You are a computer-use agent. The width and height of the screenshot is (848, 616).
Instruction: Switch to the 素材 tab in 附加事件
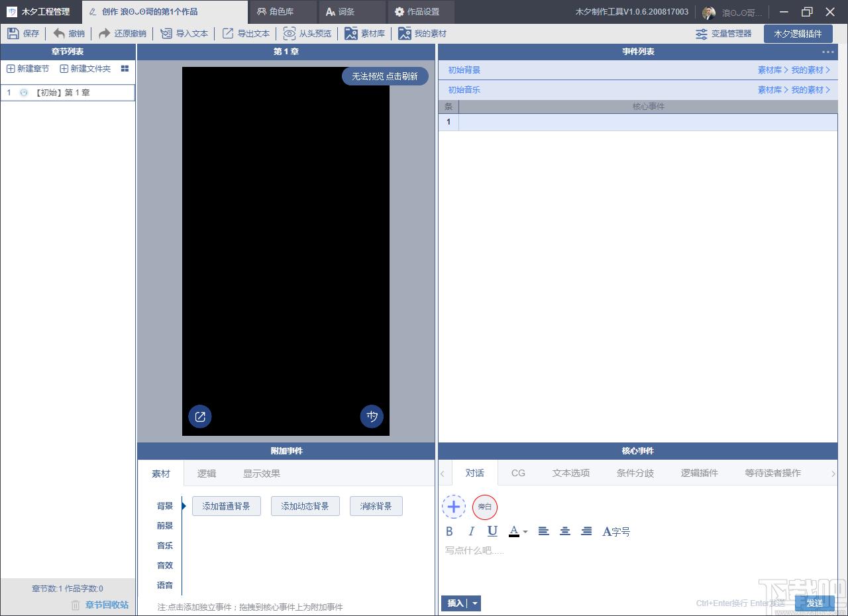coord(161,474)
